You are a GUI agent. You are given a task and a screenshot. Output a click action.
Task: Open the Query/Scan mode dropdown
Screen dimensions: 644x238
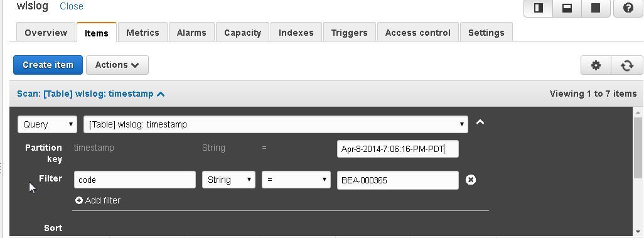(x=47, y=124)
